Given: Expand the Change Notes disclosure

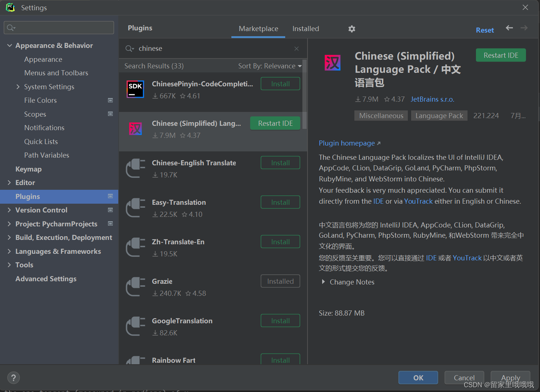Looking at the screenshot, I should click(x=323, y=282).
